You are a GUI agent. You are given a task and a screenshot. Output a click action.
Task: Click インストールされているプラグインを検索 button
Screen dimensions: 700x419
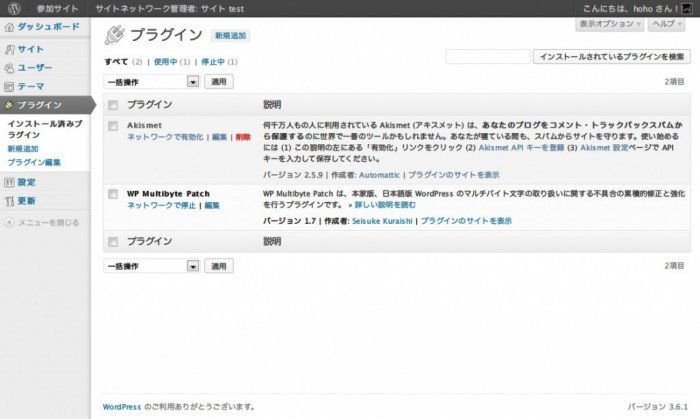coord(612,57)
